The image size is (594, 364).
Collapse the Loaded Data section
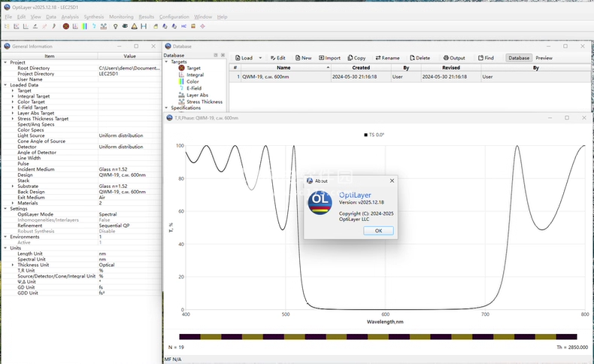pos(5,85)
